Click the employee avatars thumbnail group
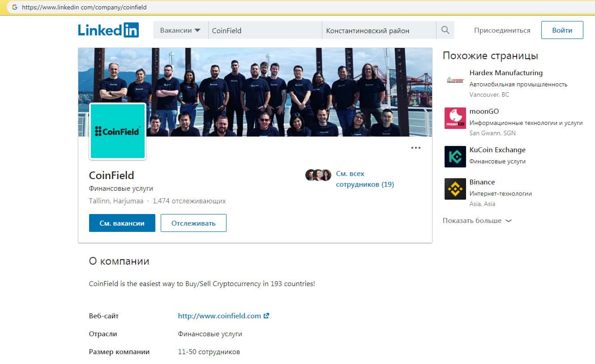 click(x=318, y=175)
